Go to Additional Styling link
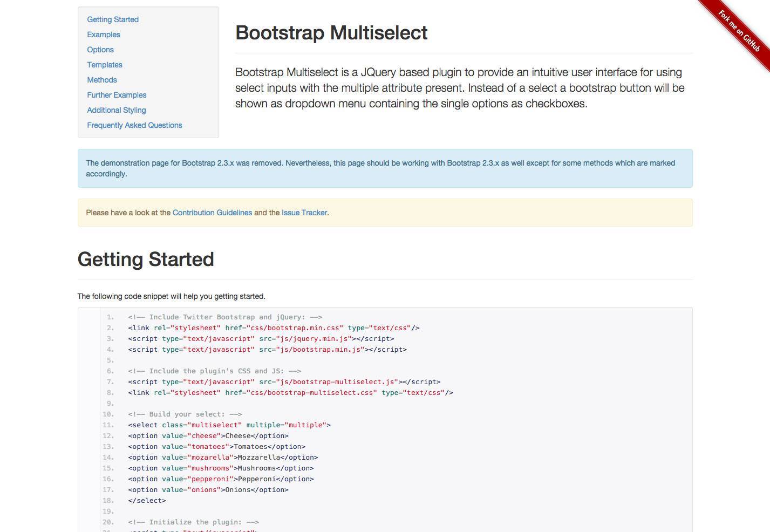Image resolution: width=770 pixels, height=532 pixels. pyautogui.click(x=117, y=110)
